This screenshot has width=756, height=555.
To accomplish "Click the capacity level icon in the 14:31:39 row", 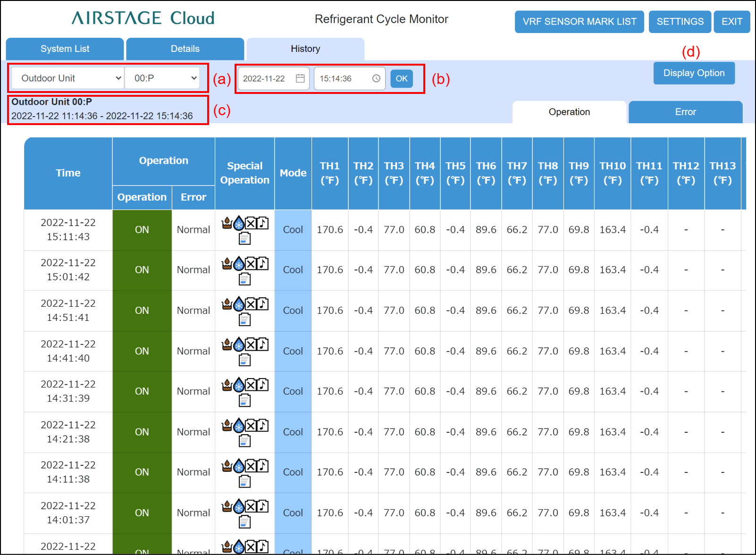I will pos(244,401).
